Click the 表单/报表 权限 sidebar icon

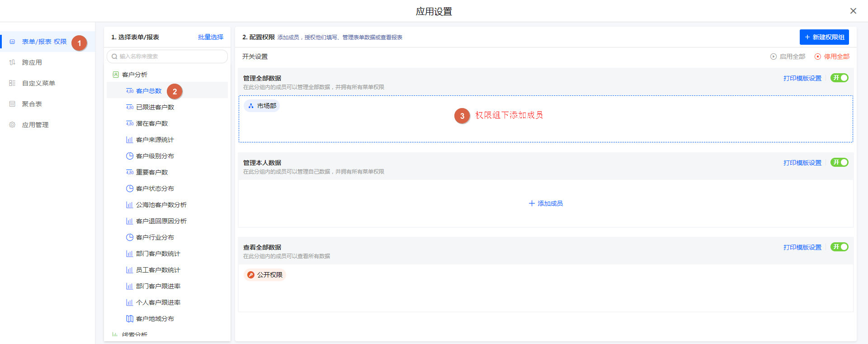(x=12, y=42)
